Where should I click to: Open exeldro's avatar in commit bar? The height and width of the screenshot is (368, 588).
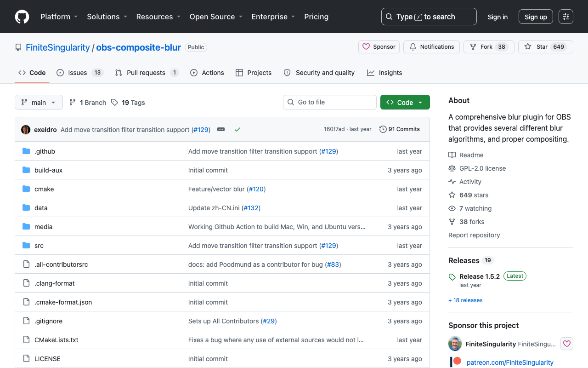tap(26, 129)
